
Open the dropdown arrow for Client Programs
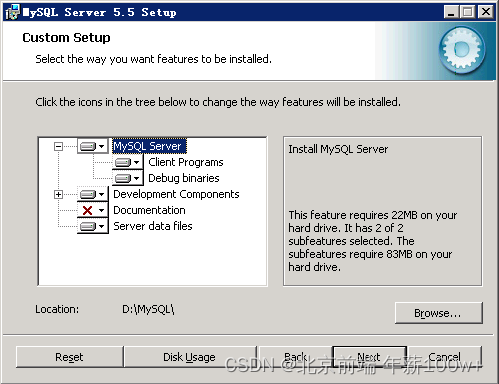click(x=136, y=162)
